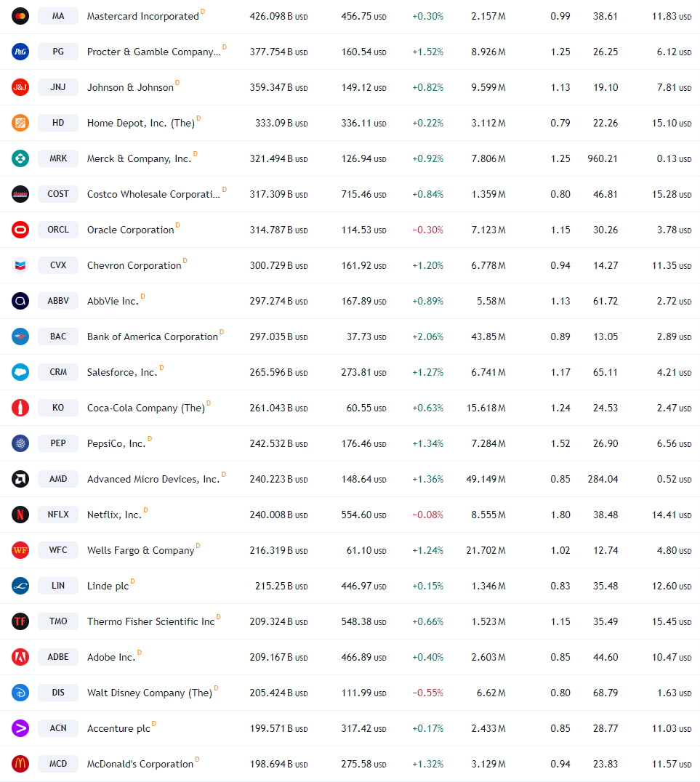
Task: Click the AMD logo icon
Action: pyautogui.click(x=20, y=479)
